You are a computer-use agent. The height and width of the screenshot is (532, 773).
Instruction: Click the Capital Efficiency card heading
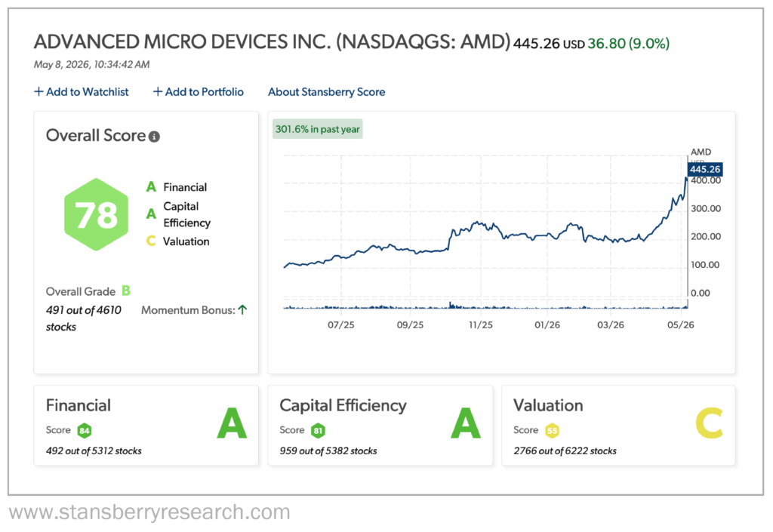pyautogui.click(x=343, y=405)
